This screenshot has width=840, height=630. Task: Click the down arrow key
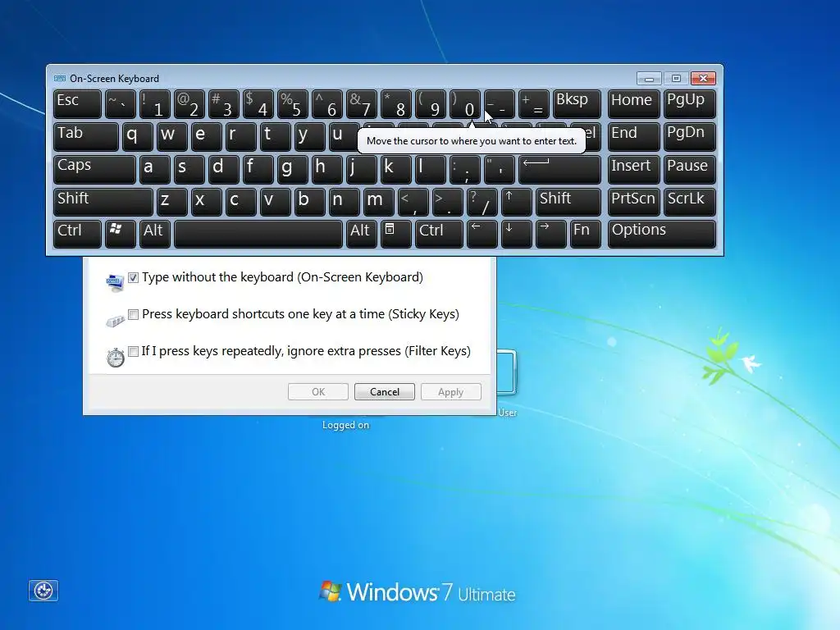pos(517,234)
